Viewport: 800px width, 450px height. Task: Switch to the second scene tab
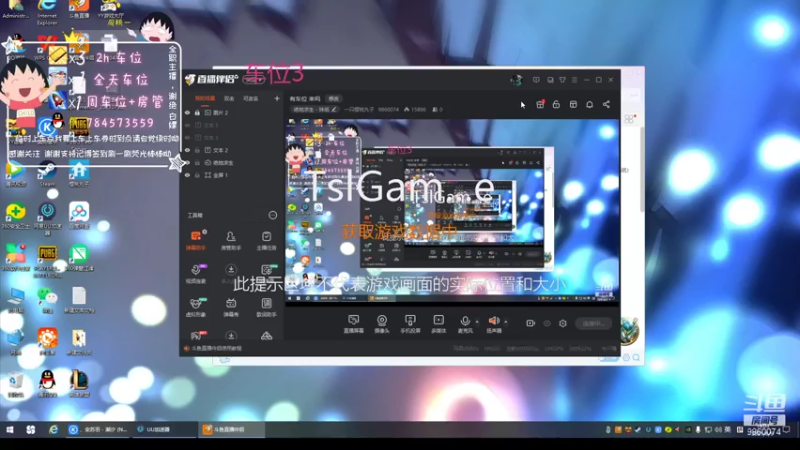[x=229, y=98]
